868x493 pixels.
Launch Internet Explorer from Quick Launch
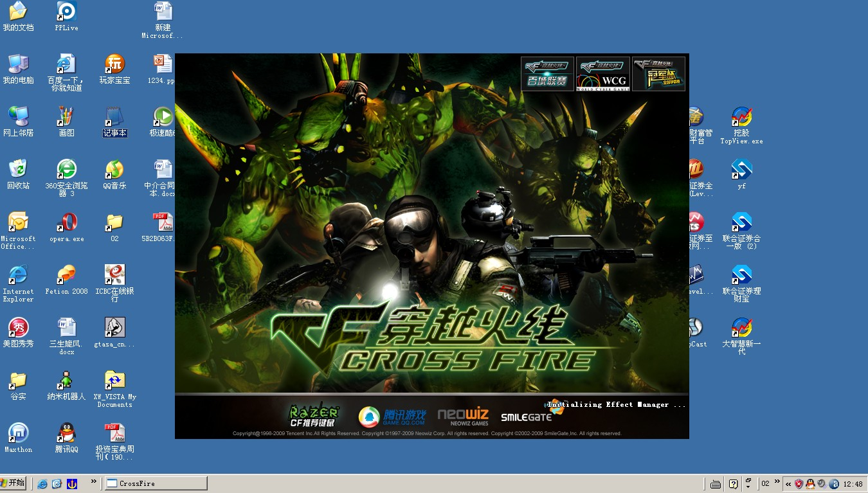point(42,483)
